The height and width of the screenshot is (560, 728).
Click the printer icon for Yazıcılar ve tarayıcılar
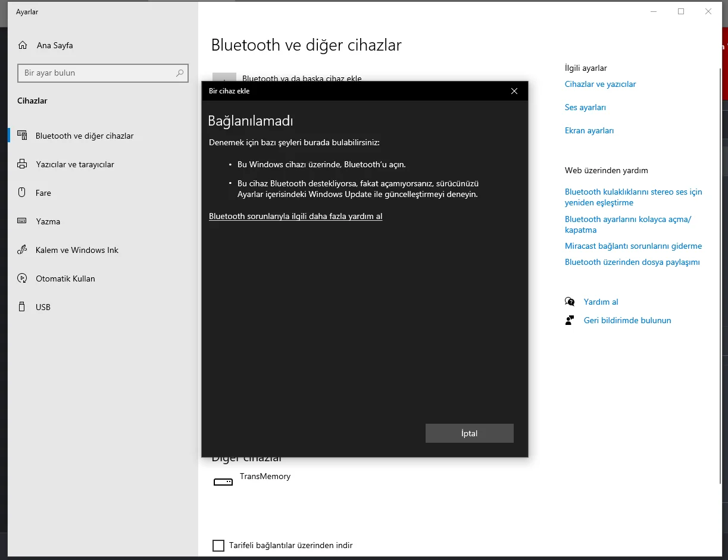click(x=23, y=164)
